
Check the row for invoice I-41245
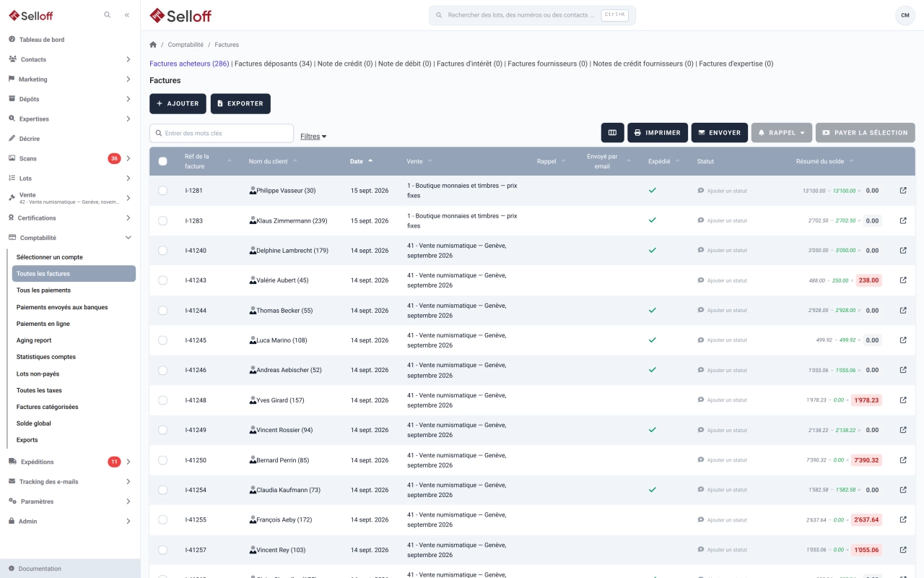pyautogui.click(x=162, y=340)
